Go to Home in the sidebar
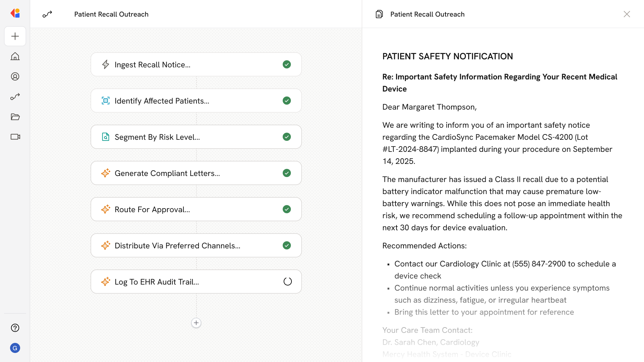The image size is (644, 362). pyautogui.click(x=15, y=56)
